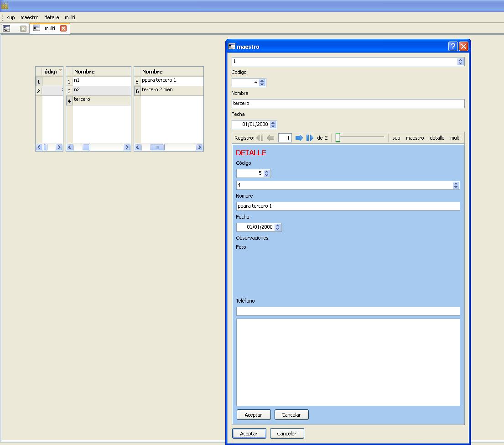Click the Registro record number field
Viewport: 504px width, 445px height.
point(285,138)
